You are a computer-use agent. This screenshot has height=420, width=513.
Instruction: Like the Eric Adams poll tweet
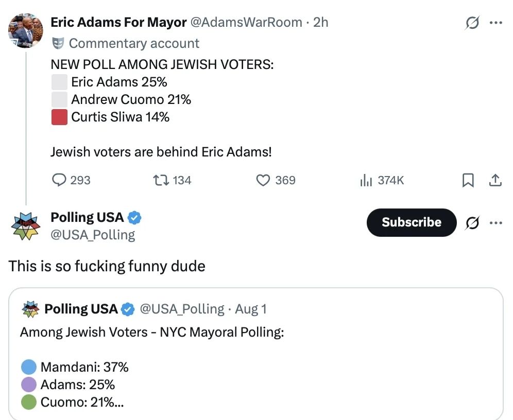[263, 180]
